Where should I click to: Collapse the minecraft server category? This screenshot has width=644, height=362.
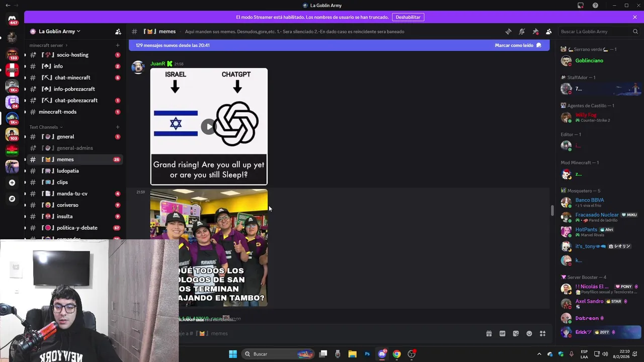(x=48, y=45)
